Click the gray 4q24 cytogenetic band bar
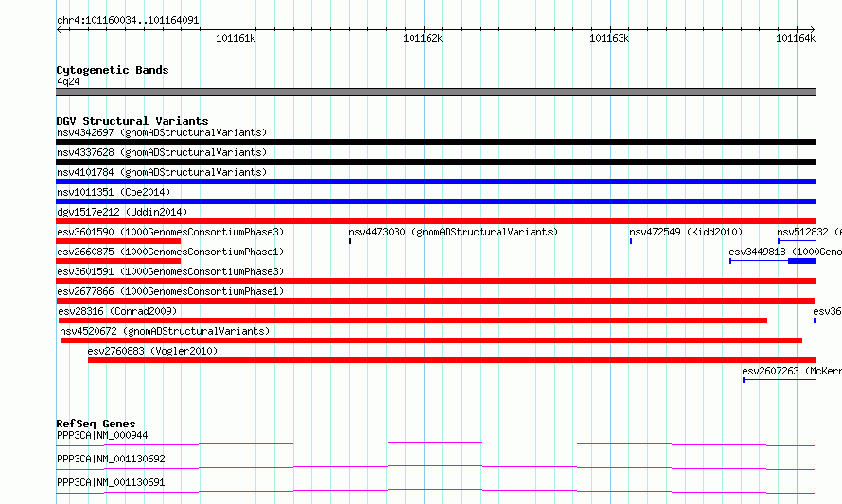This screenshot has height=504, width=842. pos(435,92)
